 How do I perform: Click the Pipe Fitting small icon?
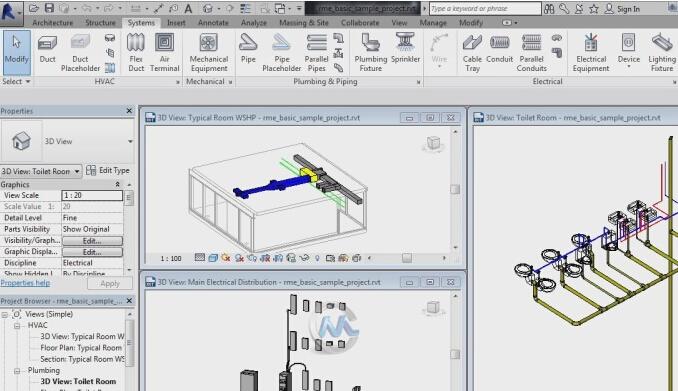338,38
